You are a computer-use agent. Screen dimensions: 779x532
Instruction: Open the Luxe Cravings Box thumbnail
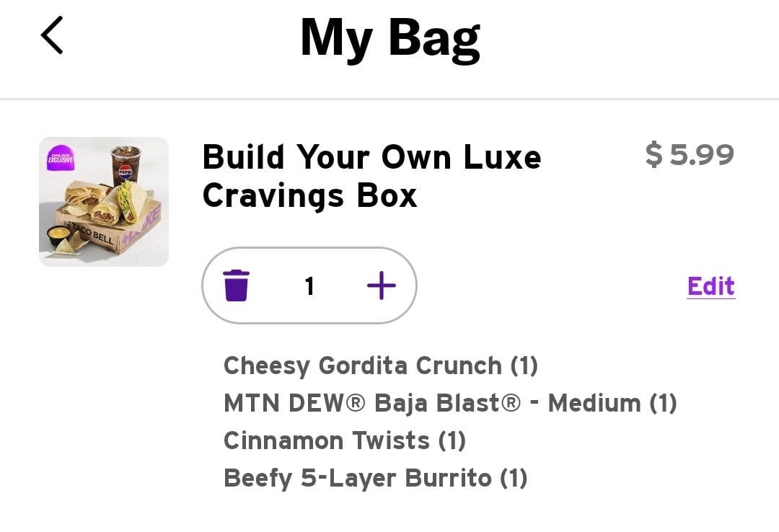104,202
